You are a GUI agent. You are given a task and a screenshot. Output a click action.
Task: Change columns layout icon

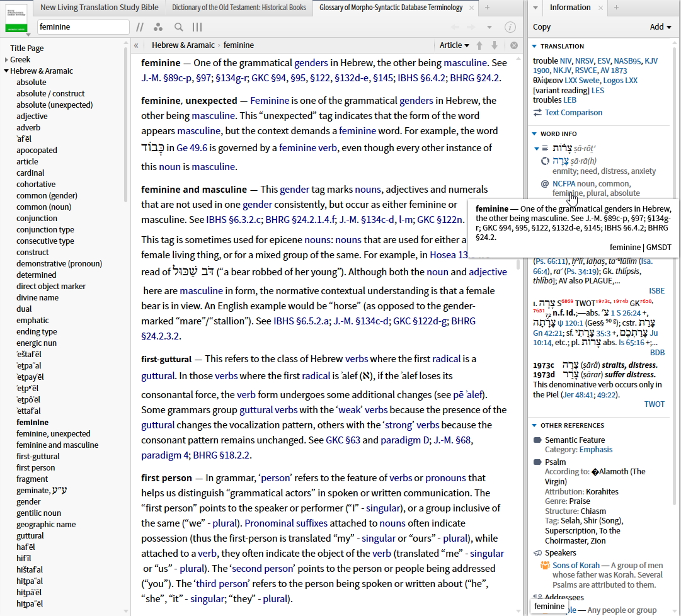point(197,27)
